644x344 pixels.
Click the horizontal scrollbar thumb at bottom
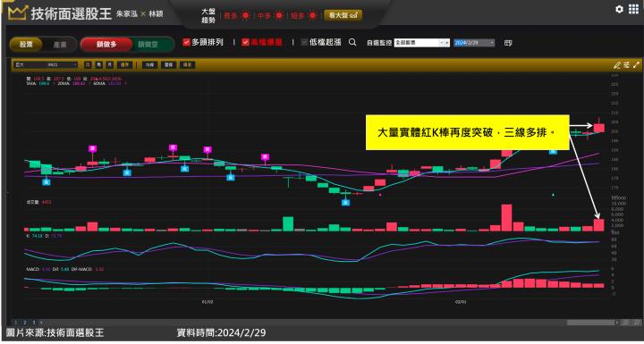pyautogui.click(x=591, y=323)
